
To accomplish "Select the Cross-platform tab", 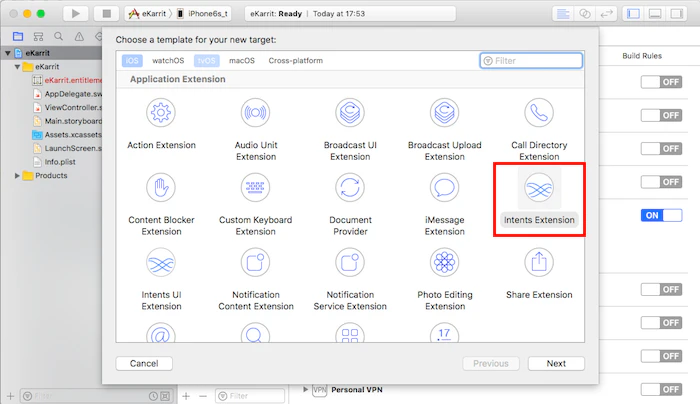I will click(x=295, y=60).
